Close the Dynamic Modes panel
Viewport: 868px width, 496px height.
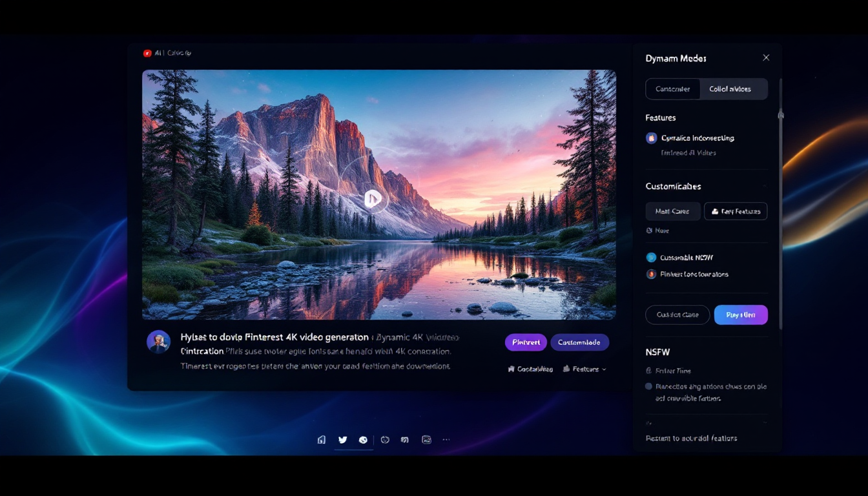pyautogui.click(x=766, y=58)
